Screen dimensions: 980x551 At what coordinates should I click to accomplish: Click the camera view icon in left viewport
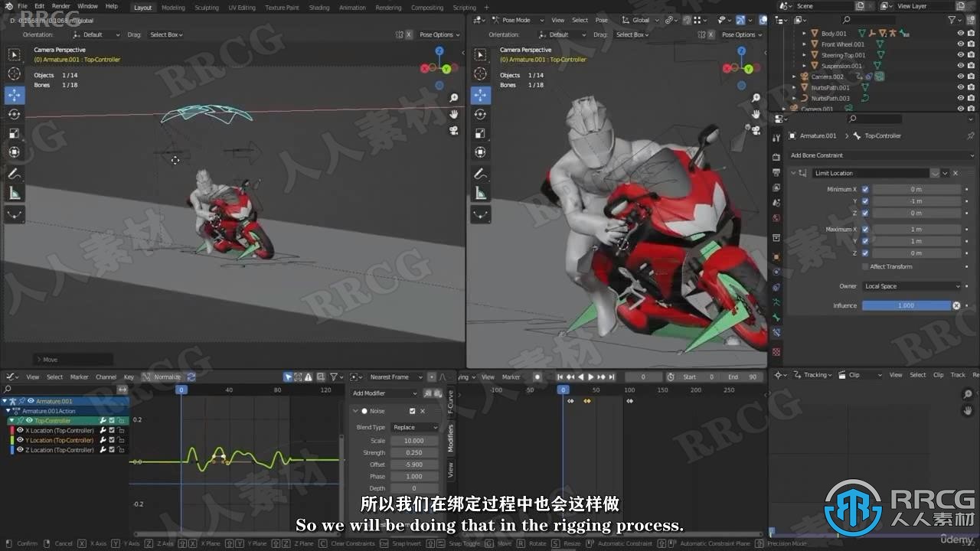(454, 130)
